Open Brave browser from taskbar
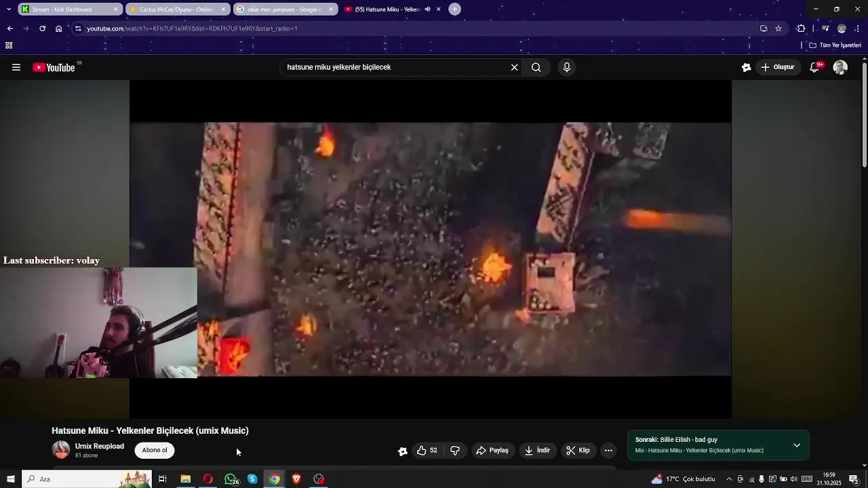 click(296, 479)
